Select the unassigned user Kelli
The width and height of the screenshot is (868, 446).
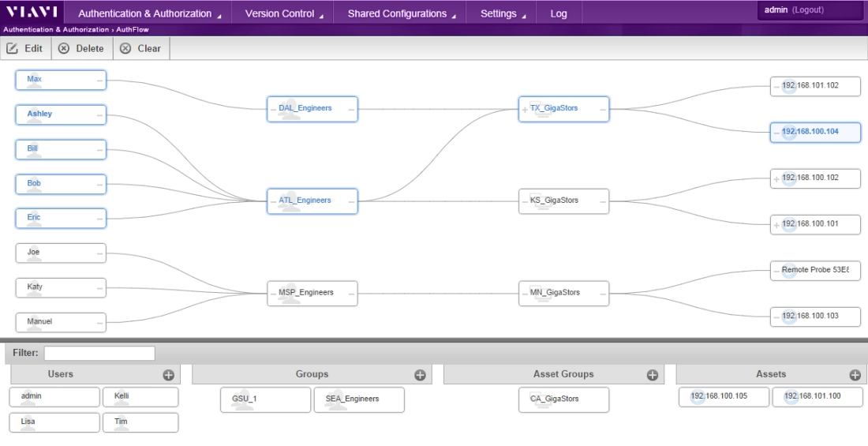tap(140, 396)
